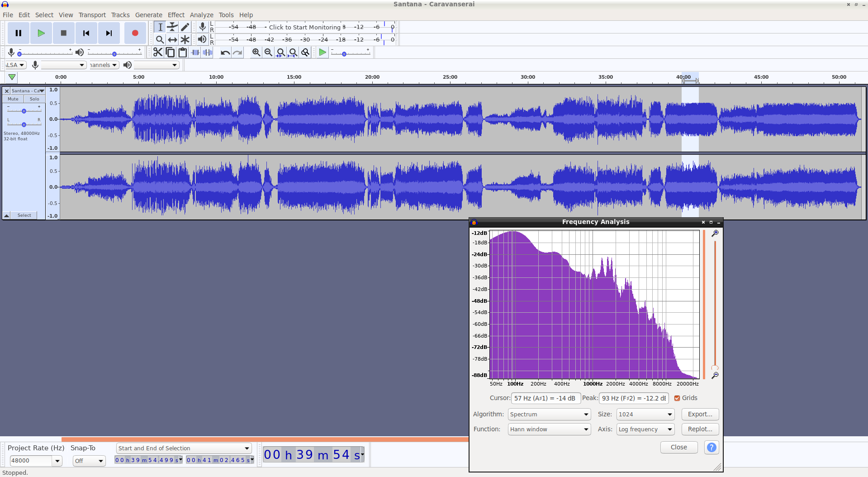
Task: Click the playback meter speaker icon
Action: pyautogui.click(x=202, y=39)
